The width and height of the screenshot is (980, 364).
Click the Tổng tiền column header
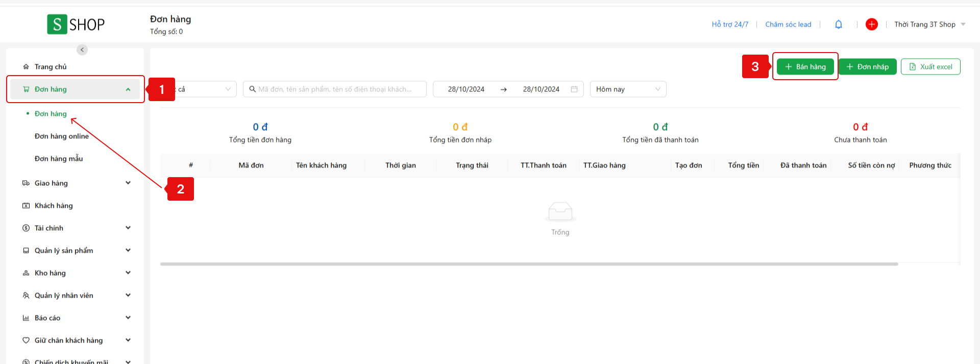pos(744,165)
